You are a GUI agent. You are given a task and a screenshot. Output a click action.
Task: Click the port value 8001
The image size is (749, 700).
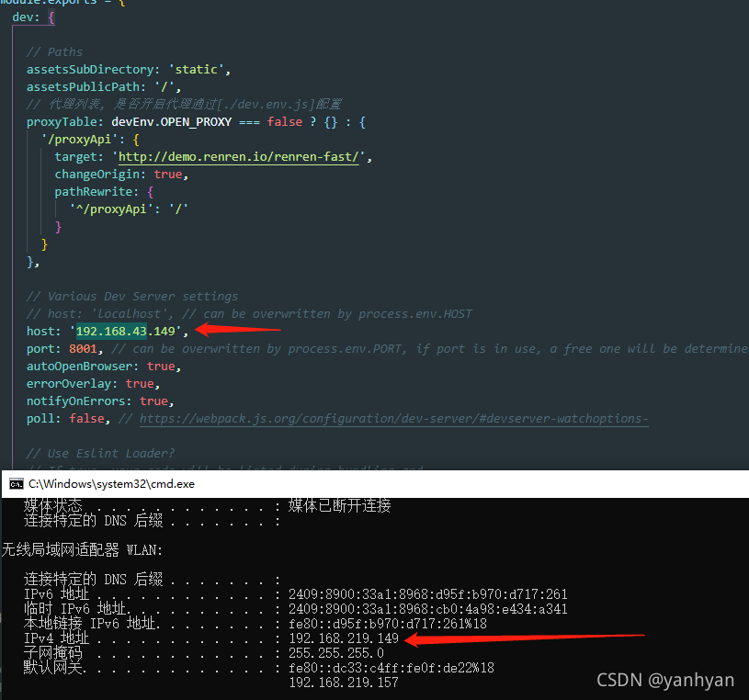83,348
